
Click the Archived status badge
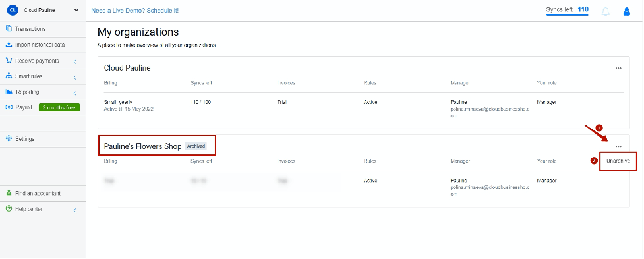pos(196,146)
